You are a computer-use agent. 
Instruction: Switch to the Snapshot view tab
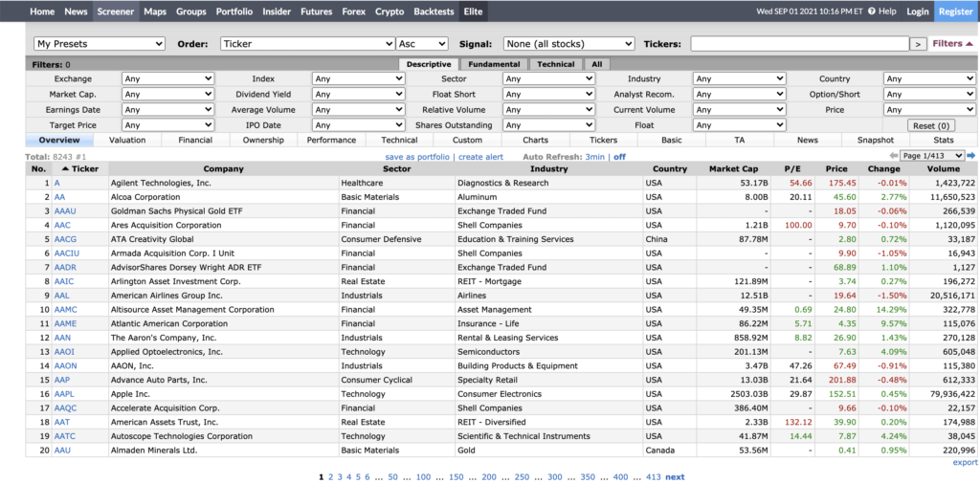point(876,140)
